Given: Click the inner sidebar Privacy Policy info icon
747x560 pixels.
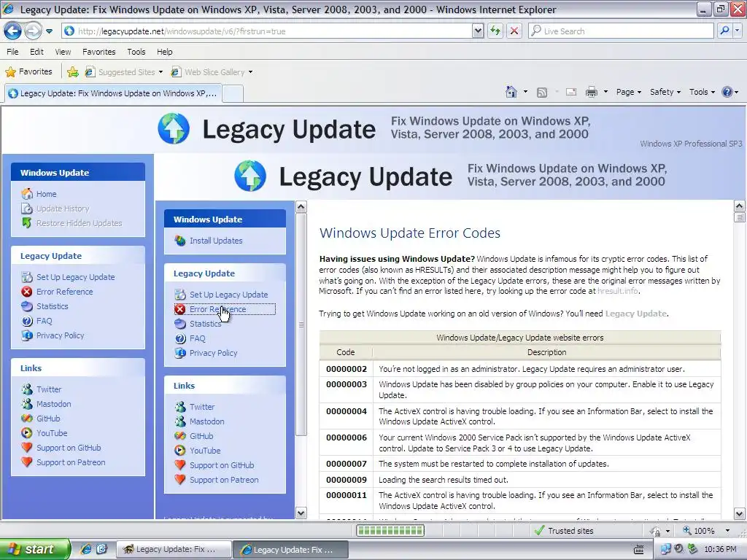Looking at the screenshot, I should tap(180, 353).
